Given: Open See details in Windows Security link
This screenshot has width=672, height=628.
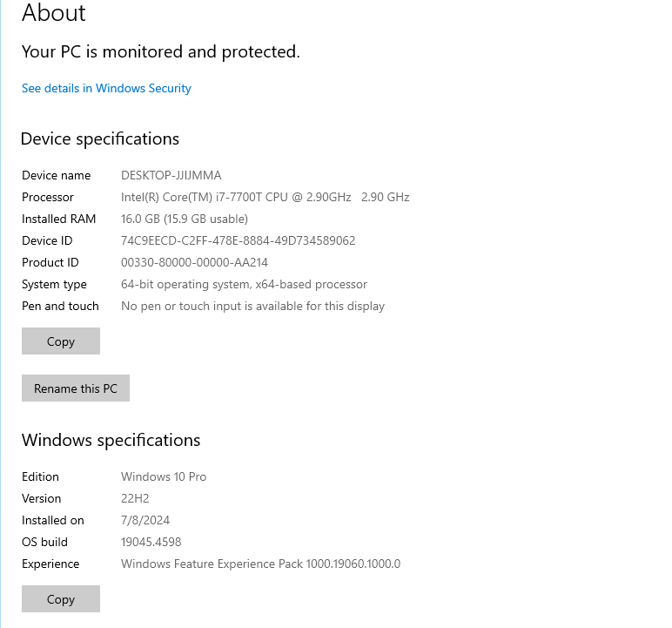Looking at the screenshot, I should pos(106,88).
